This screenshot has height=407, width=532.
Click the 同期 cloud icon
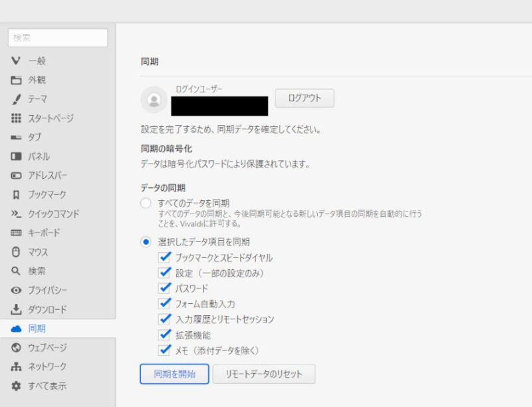(x=16, y=329)
